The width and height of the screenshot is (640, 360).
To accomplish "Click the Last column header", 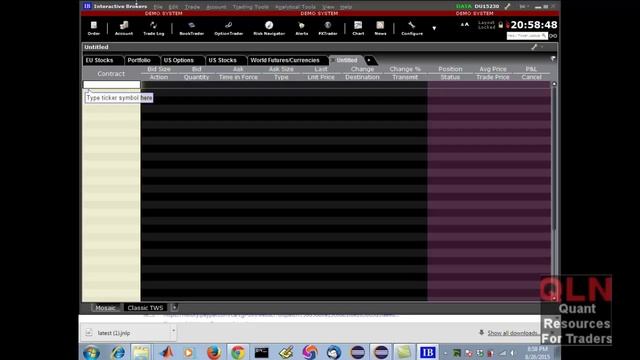I will point(321,69).
